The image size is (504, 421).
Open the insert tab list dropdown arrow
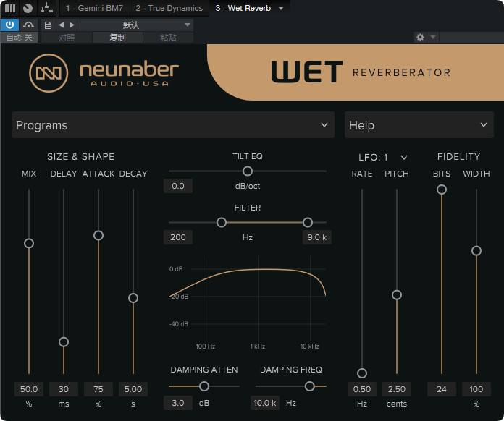(281, 8)
